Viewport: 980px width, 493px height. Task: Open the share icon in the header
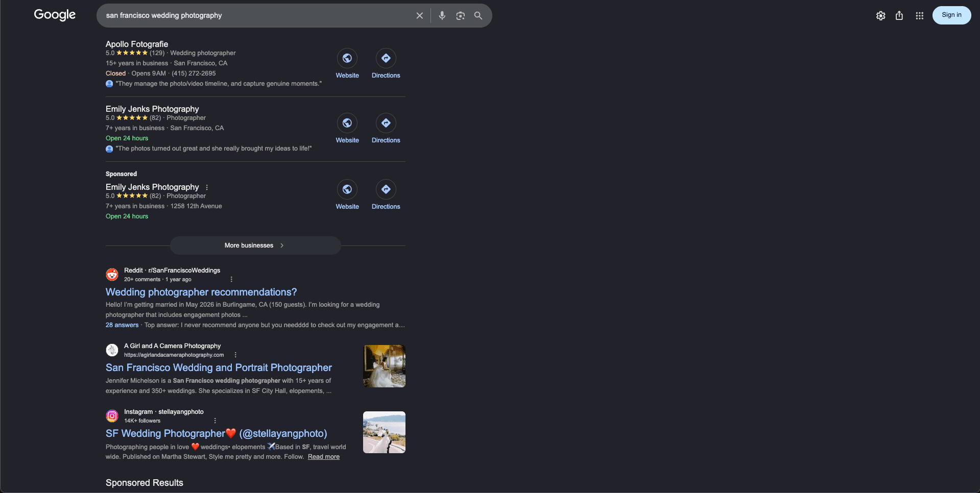899,15
